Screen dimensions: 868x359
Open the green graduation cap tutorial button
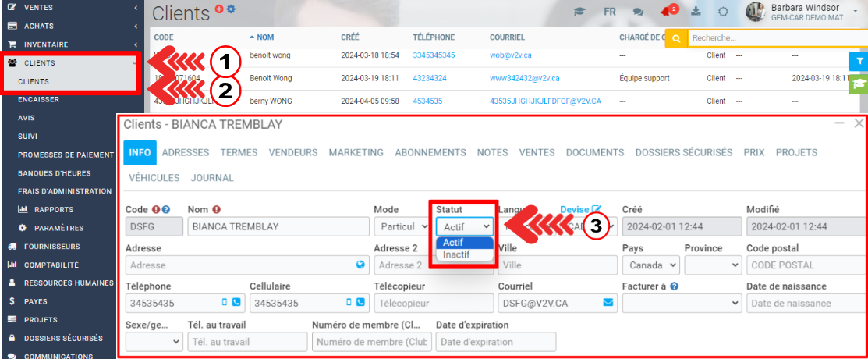(x=857, y=83)
